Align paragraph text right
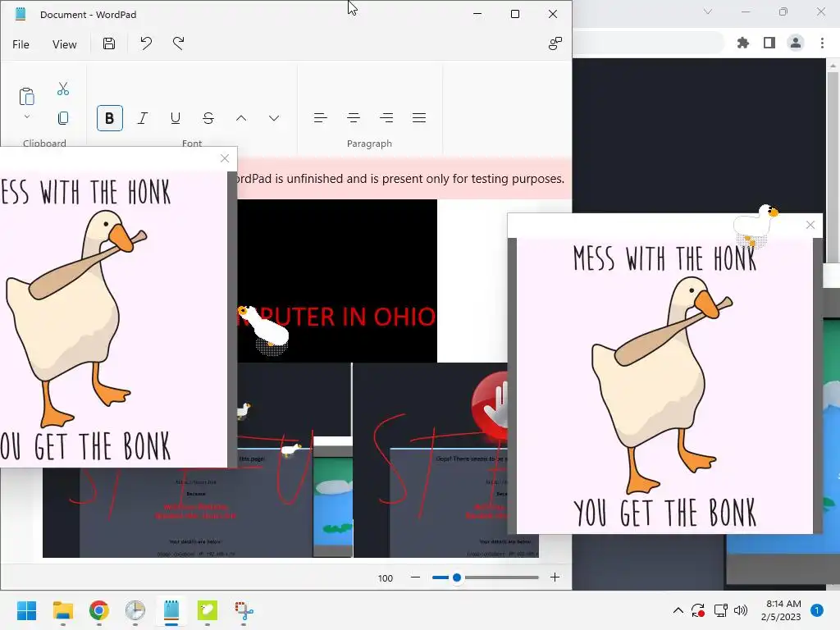Screen dimensions: 840x630 pos(386,118)
